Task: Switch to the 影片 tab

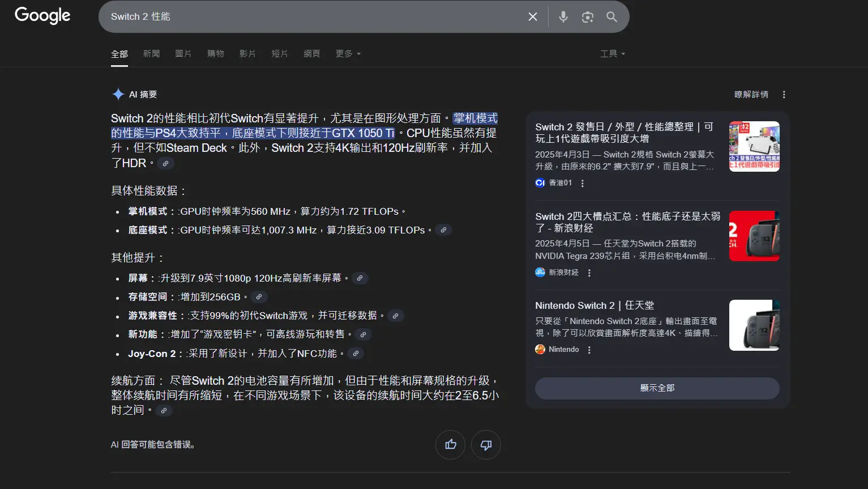Action: pos(248,53)
